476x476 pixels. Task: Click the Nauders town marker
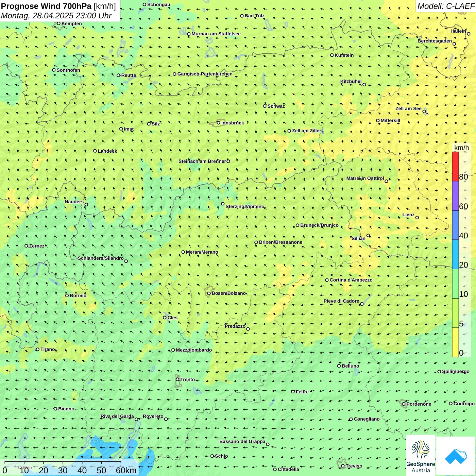point(86,205)
